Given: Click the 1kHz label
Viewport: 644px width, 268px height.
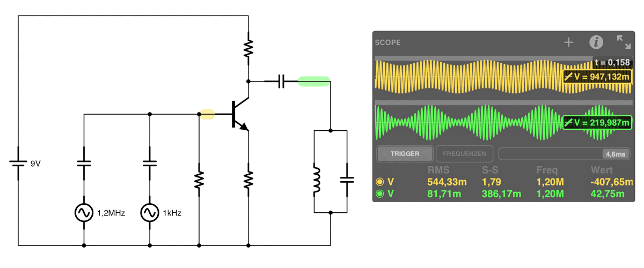Looking at the screenshot, I should pos(172,213).
